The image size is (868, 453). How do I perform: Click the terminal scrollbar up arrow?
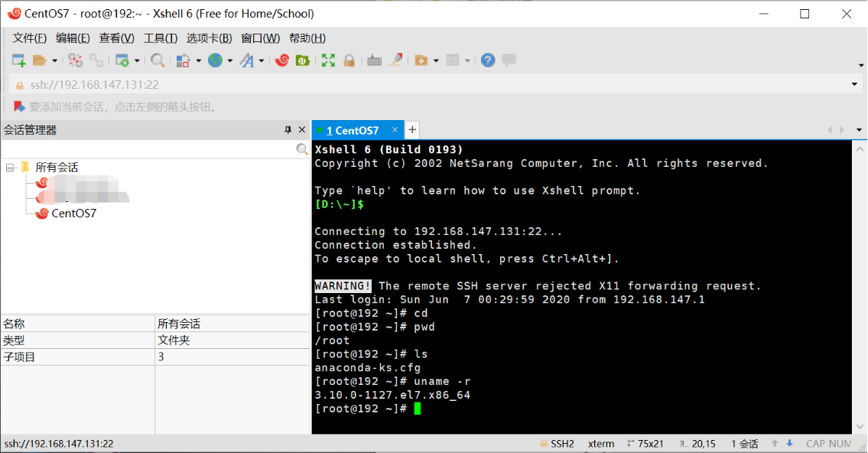pos(860,149)
